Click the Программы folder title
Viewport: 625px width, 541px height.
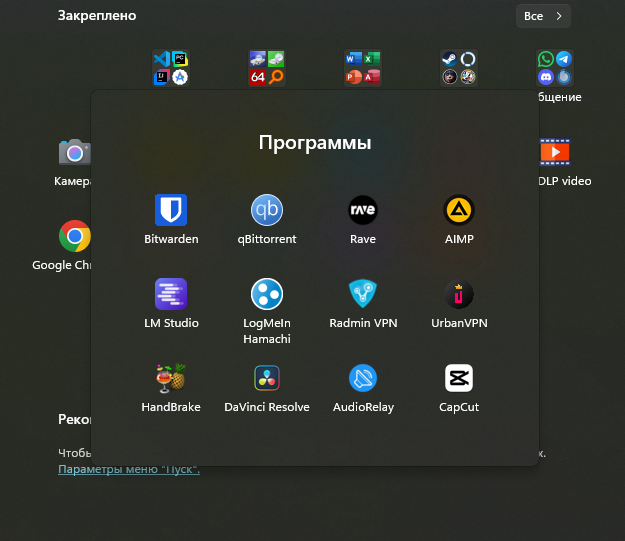(315, 143)
